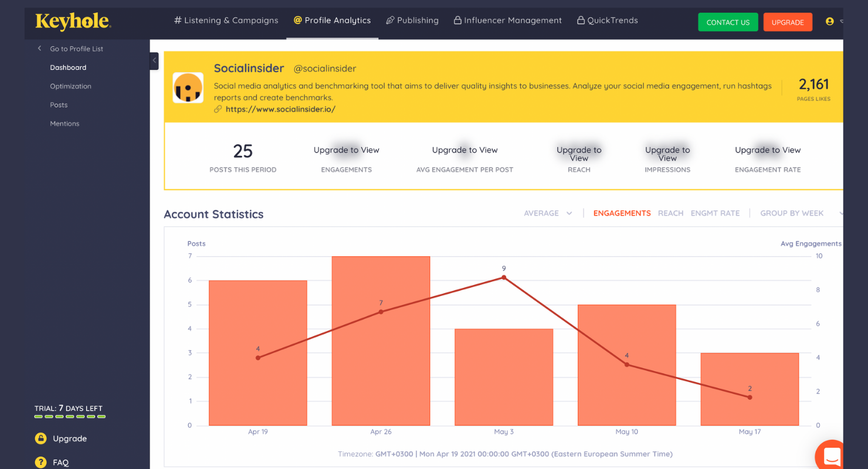
Task: Click Upgrade to View for Avg Engagement Per Post
Action: point(465,150)
